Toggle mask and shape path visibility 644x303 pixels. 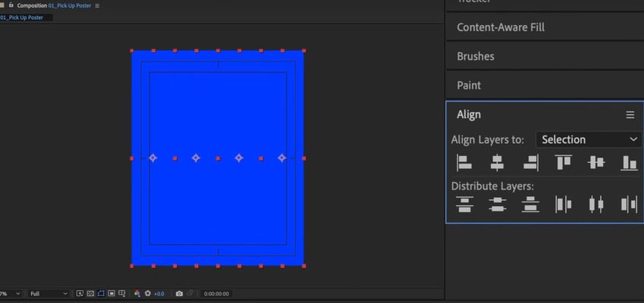(101, 294)
